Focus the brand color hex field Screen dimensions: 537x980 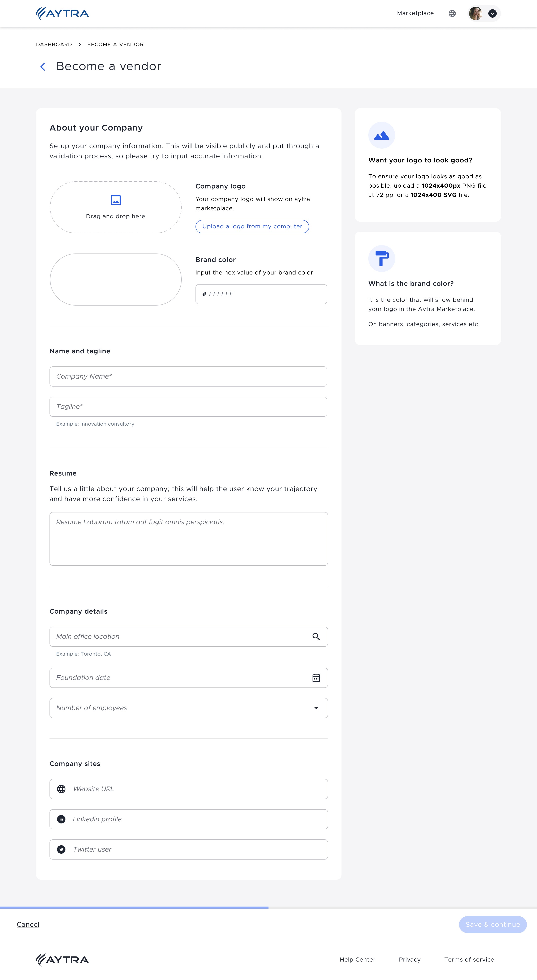click(x=261, y=294)
